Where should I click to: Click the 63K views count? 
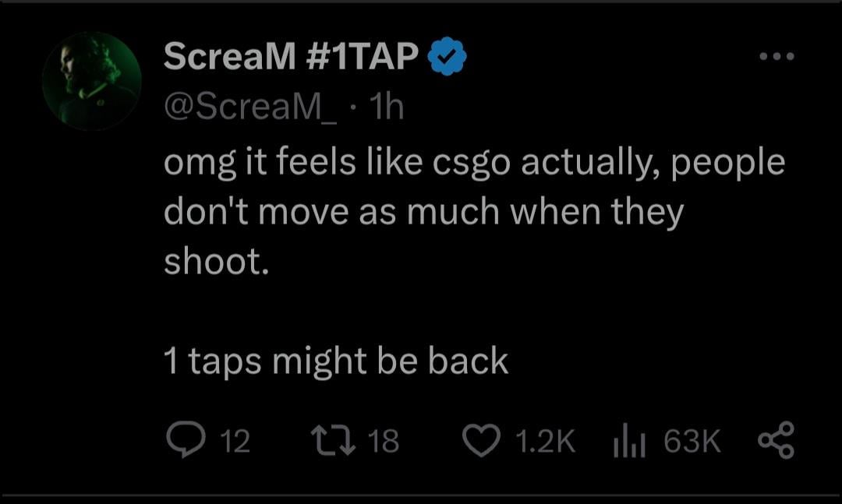[692, 442]
